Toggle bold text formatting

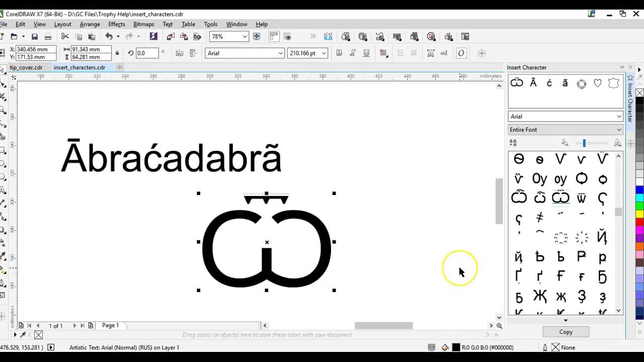click(339, 53)
